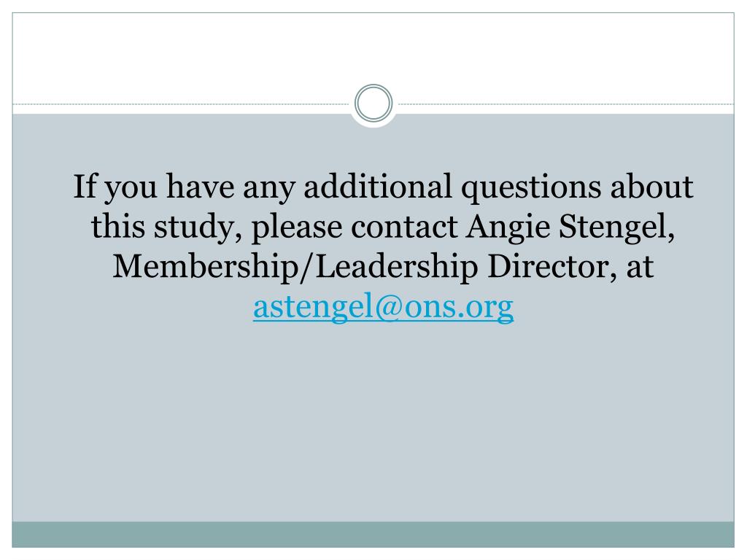Open the astengel@ons.org email link
The height and width of the screenshot is (560, 747).
383,307
